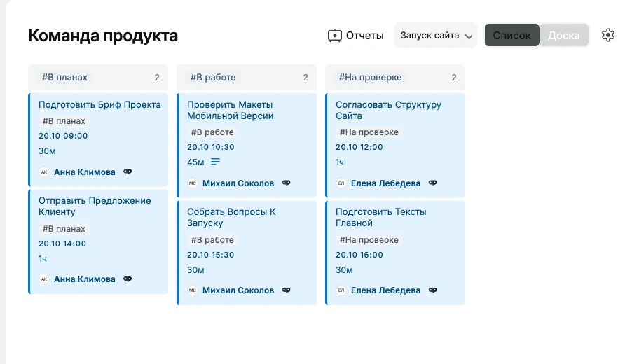Image resolution: width=639 pixels, height=364 pixels.
Task: Open the settings gear icon
Action: tap(607, 35)
